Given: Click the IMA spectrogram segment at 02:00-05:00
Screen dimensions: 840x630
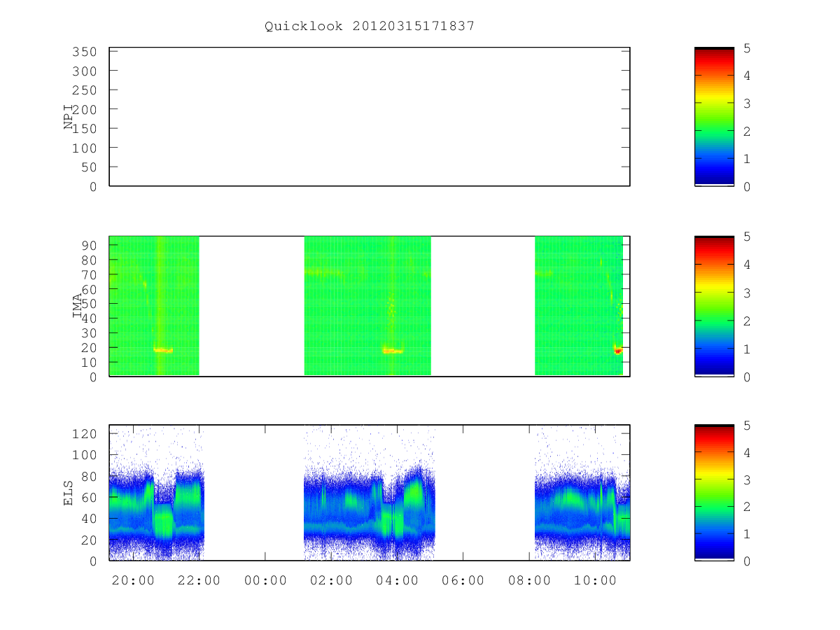Looking at the screenshot, I should point(367,306).
